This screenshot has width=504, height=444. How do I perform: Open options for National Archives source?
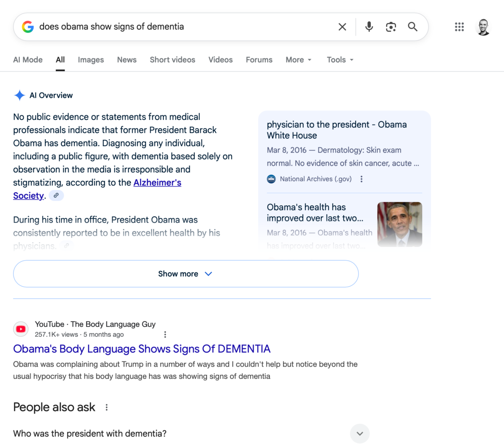click(x=361, y=179)
